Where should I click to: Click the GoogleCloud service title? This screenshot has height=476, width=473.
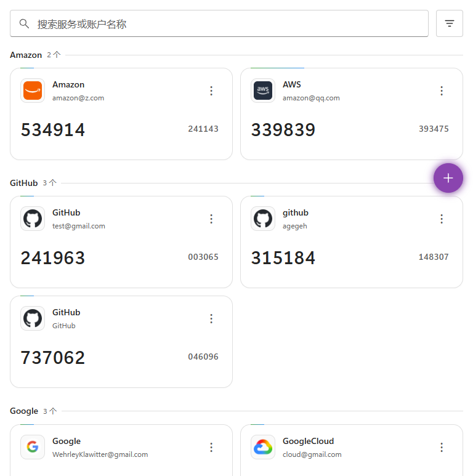308,441
